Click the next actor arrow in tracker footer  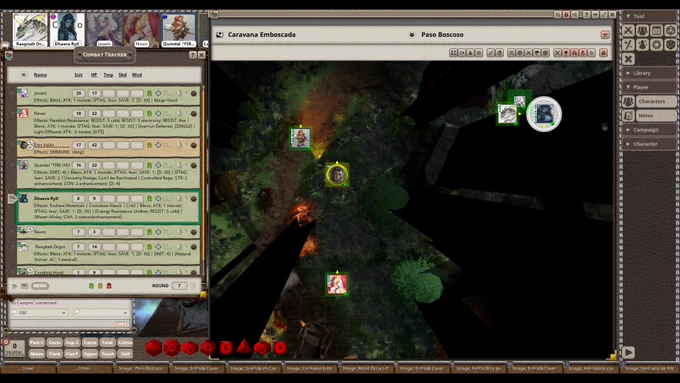[14, 286]
